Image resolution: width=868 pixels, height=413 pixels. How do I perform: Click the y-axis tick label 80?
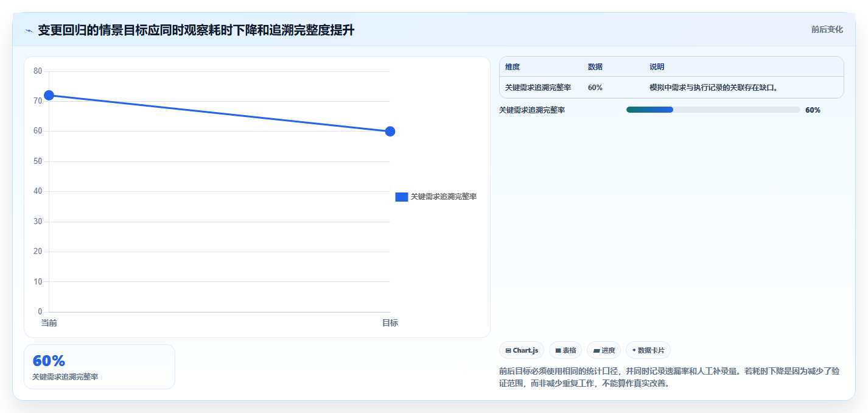[x=38, y=71]
